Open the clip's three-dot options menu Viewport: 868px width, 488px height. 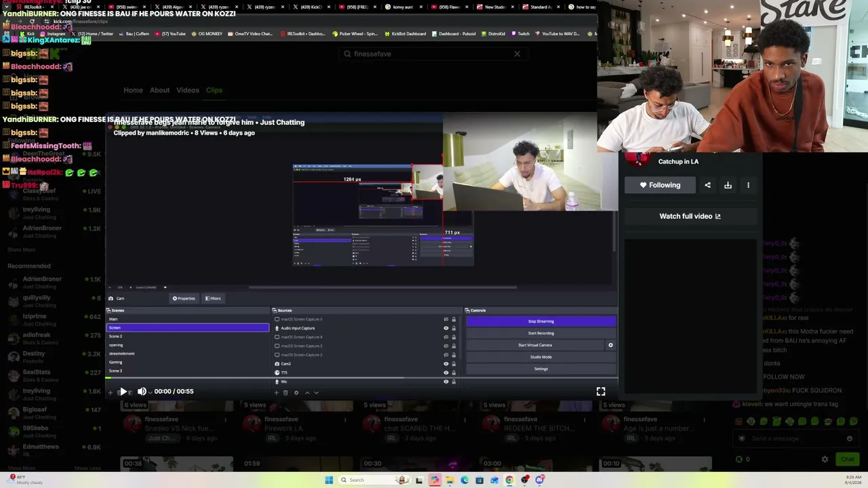[x=748, y=185]
